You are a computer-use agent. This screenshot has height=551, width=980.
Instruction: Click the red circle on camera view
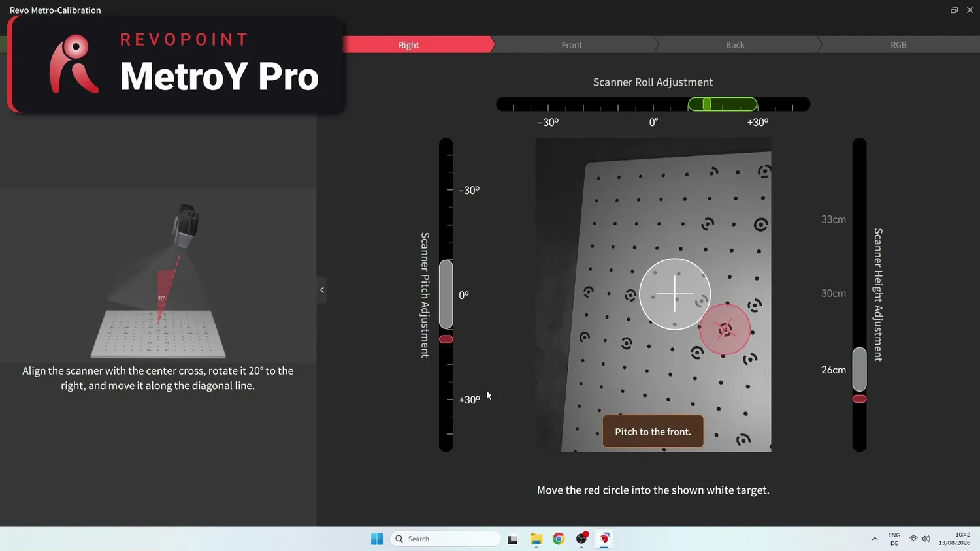pyautogui.click(x=725, y=329)
